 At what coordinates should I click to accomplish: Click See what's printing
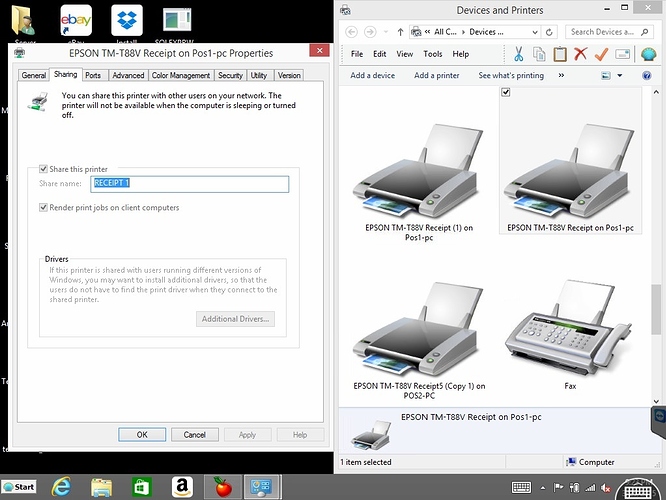[x=511, y=76]
